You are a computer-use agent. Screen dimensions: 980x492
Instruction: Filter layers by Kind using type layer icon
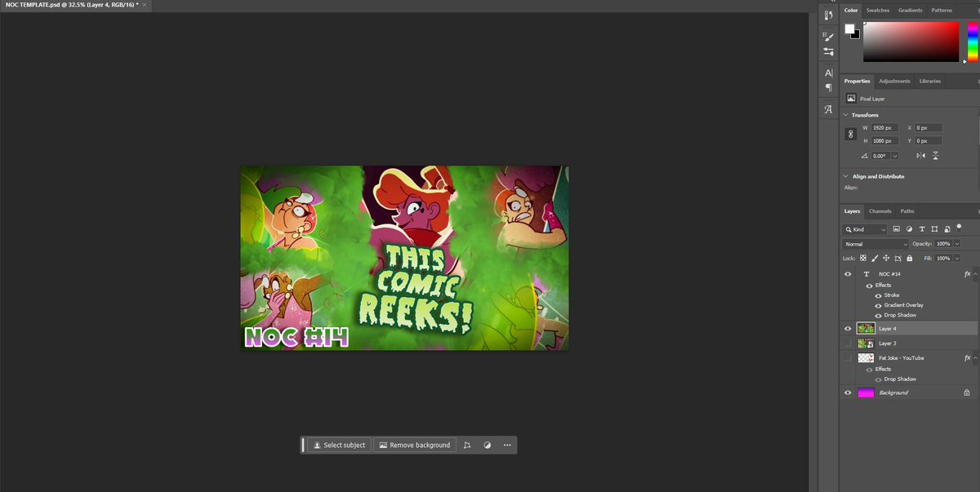921,229
